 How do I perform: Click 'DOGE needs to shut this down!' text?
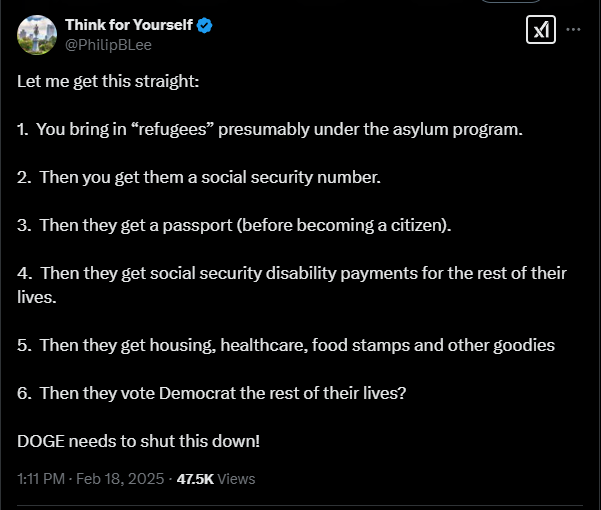138,441
